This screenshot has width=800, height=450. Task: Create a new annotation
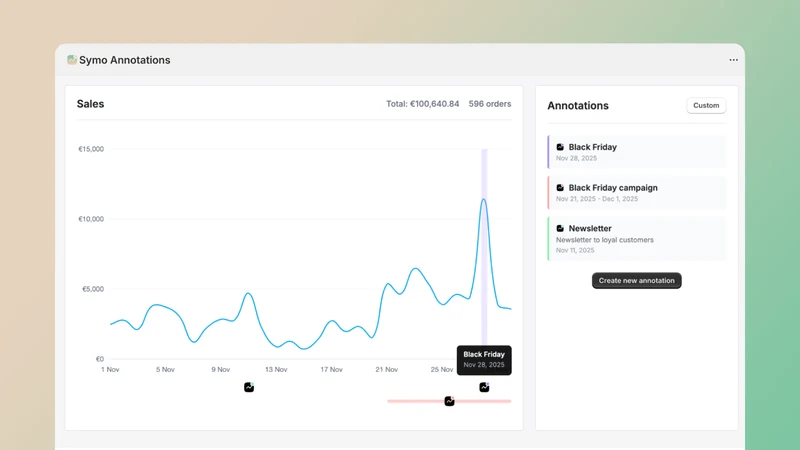point(636,281)
